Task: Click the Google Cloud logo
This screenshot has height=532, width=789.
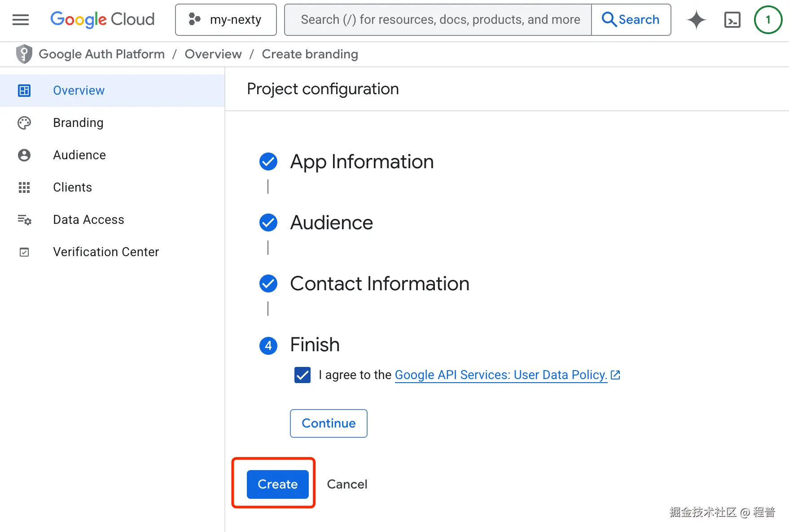Action: [x=102, y=20]
